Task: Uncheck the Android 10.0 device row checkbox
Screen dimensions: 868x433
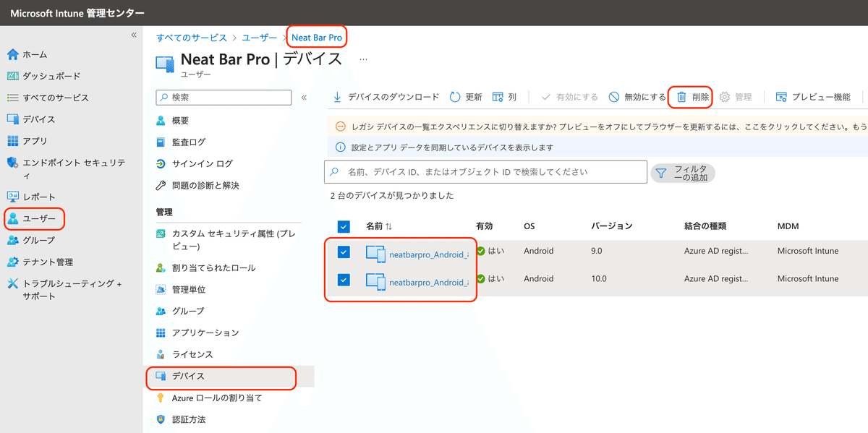Action: (x=344, y=280)
